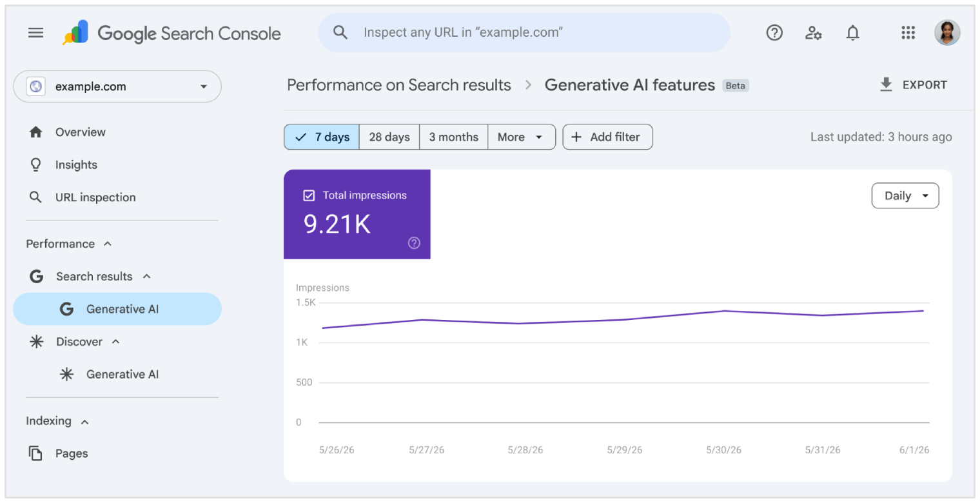
Task: Select the 28 days date range
Action: point(389,137)
